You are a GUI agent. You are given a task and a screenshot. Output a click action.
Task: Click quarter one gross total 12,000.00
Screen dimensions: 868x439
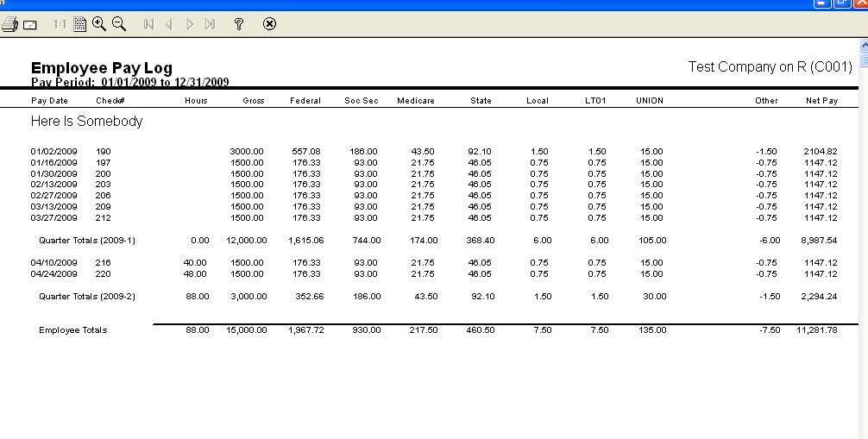(x=247, y=241)
